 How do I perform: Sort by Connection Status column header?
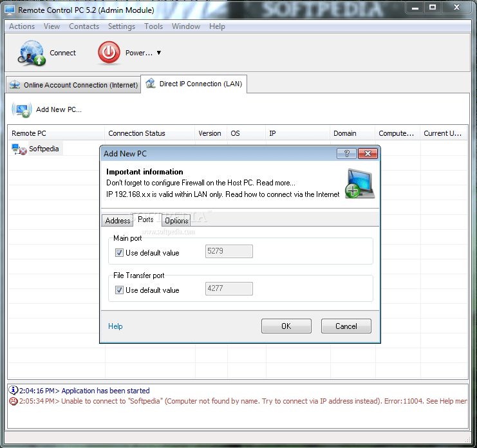(x=150, y=133)
